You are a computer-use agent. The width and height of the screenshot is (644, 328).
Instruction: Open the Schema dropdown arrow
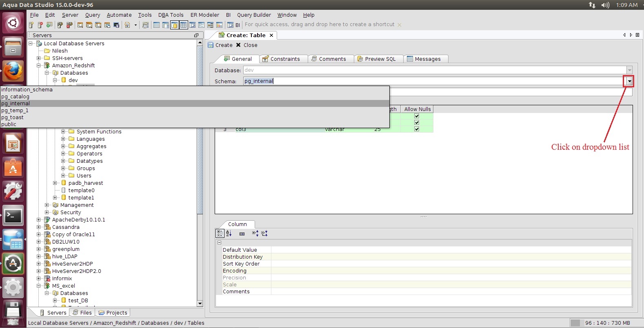tap(629, 81)
